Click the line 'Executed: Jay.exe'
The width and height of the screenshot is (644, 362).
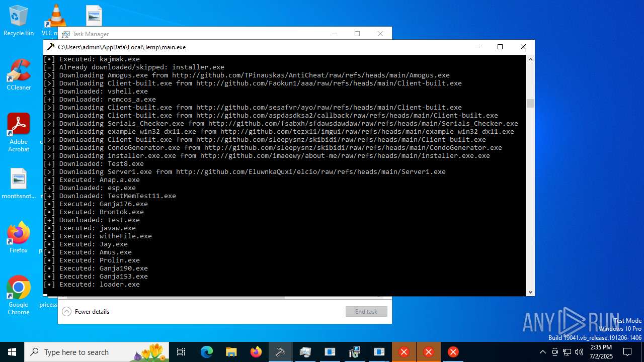86,244
